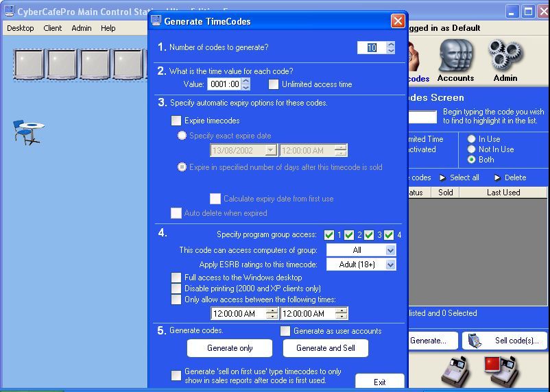This screenshot has width=550, height=392.
Task: Click the Generate TimeCodes dialog title icon
Action: pos(156,21)
